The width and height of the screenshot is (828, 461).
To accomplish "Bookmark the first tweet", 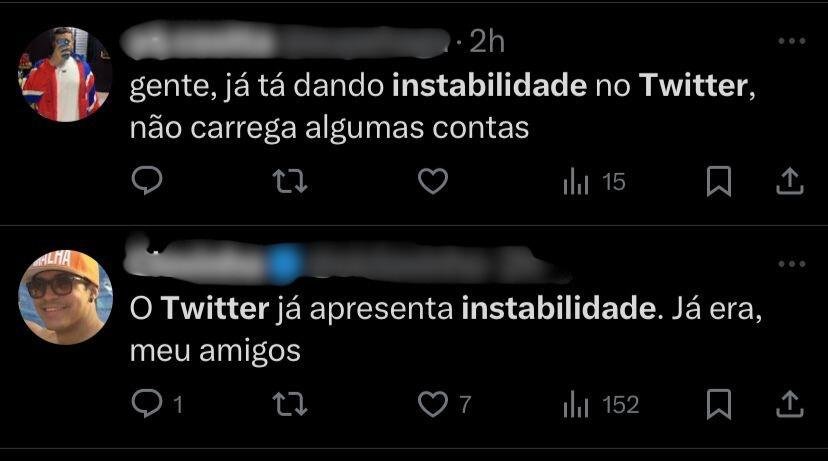I will [x=719, y=181].
